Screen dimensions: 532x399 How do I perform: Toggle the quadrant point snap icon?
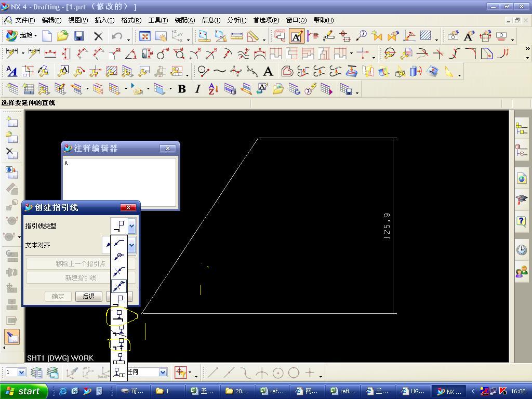tap(294, 373)
